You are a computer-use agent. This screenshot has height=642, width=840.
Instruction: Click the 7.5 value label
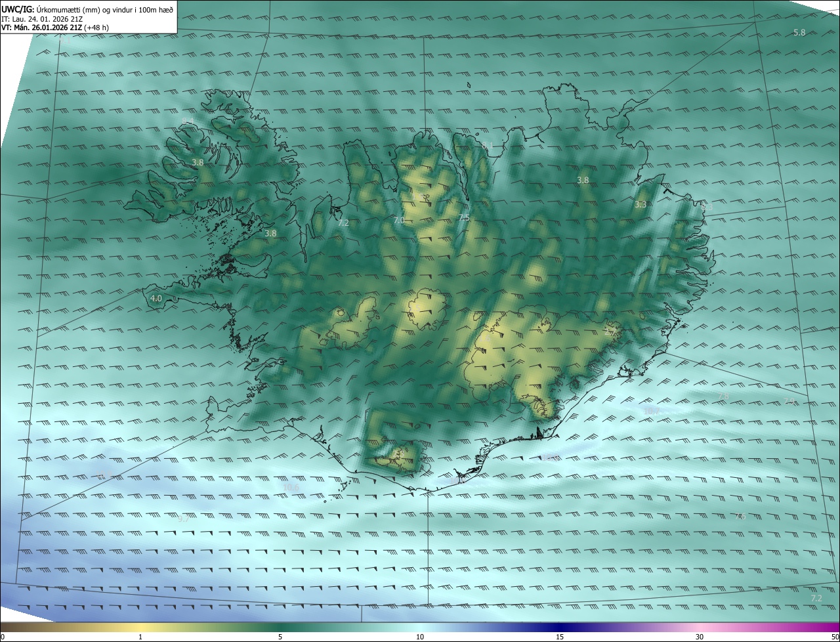[464, 217]
